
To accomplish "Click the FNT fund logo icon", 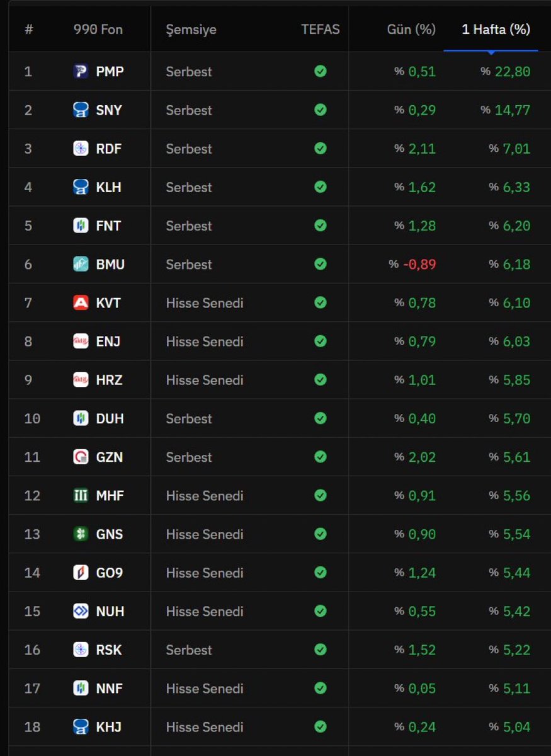I will pyautogui.click(x=81, y=226).
